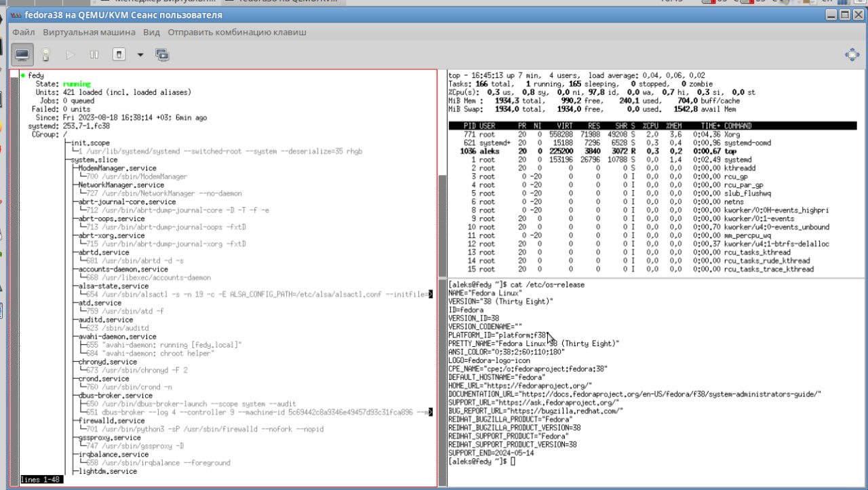
Task: Click the top column header row
Action: tap(652, 126)
